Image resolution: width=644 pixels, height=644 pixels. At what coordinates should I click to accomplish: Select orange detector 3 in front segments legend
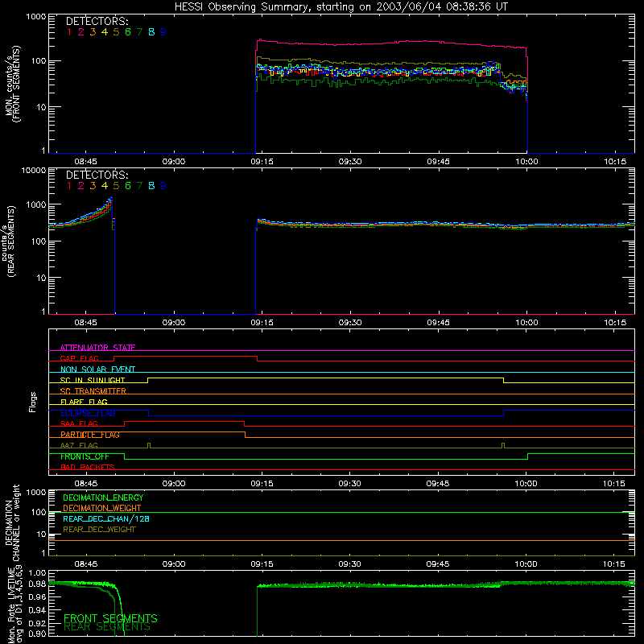click(93, 32)
